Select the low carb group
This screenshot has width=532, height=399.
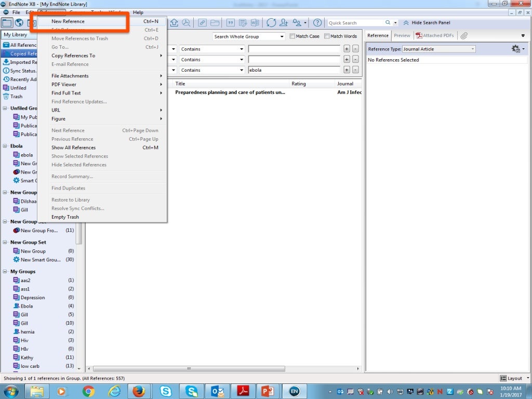click(30, 366)
